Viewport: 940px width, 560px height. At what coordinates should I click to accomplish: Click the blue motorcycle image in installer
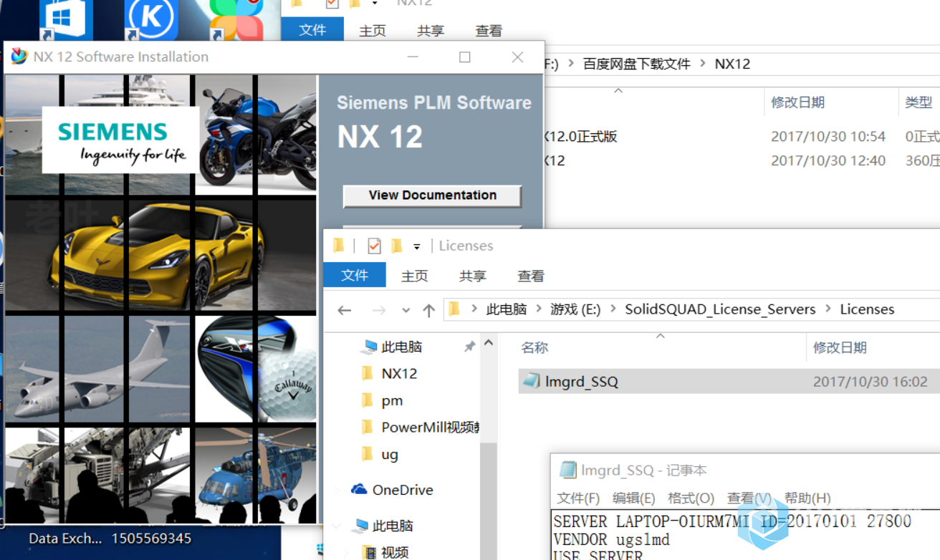coord(255,135)
